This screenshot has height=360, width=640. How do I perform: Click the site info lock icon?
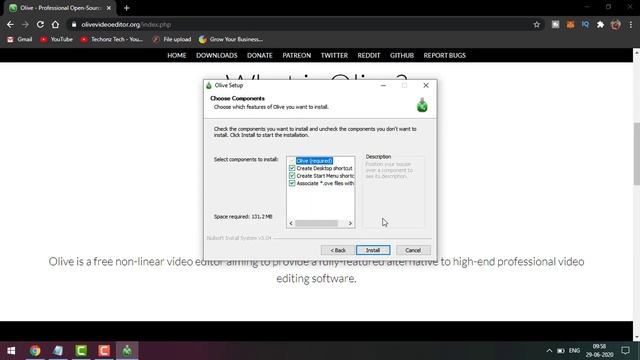point(74,24)
